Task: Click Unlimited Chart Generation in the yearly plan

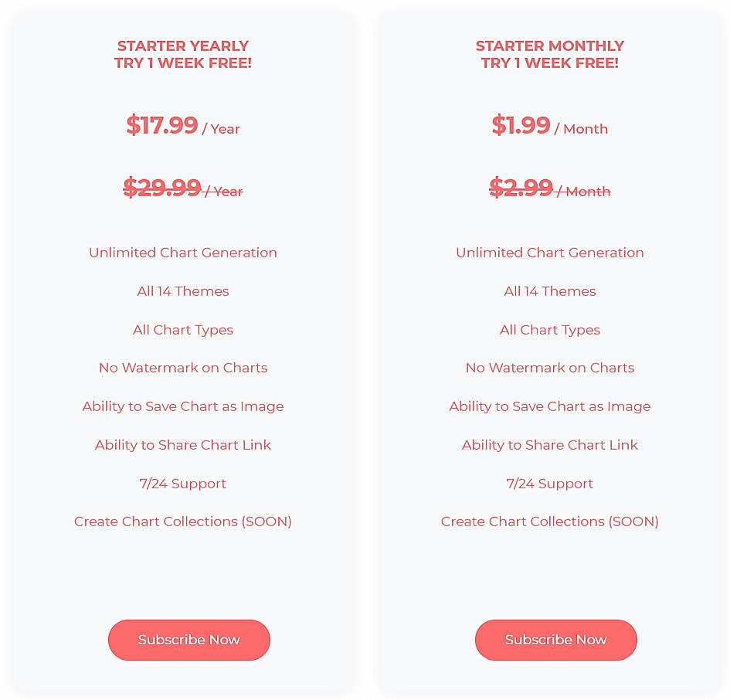Action: point(182,253)
